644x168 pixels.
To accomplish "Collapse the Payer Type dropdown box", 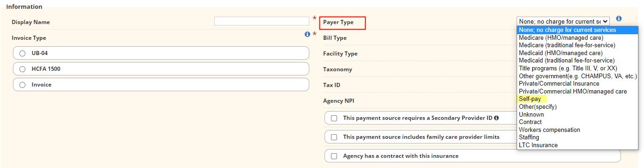I will [x=563, y=21].
